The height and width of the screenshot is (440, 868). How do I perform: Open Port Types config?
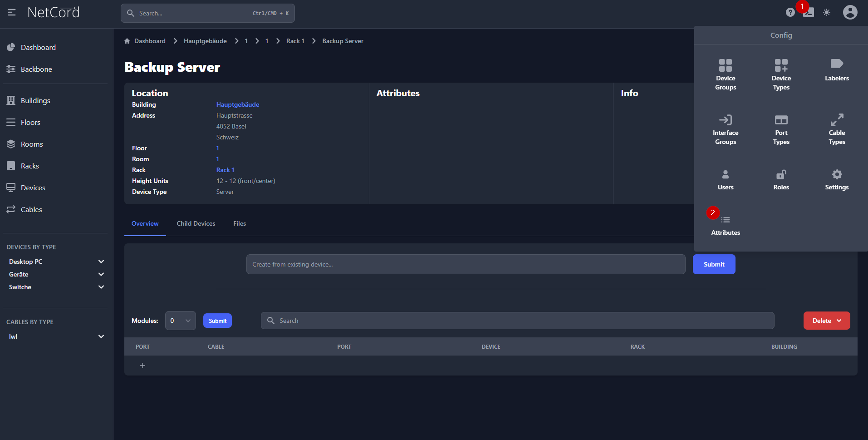coord(781,129)
